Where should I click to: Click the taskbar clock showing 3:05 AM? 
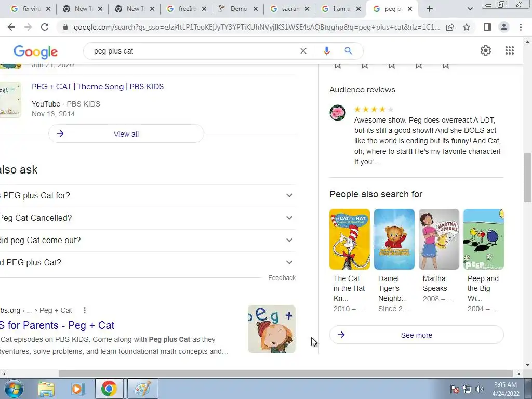[x=506, y=389]
